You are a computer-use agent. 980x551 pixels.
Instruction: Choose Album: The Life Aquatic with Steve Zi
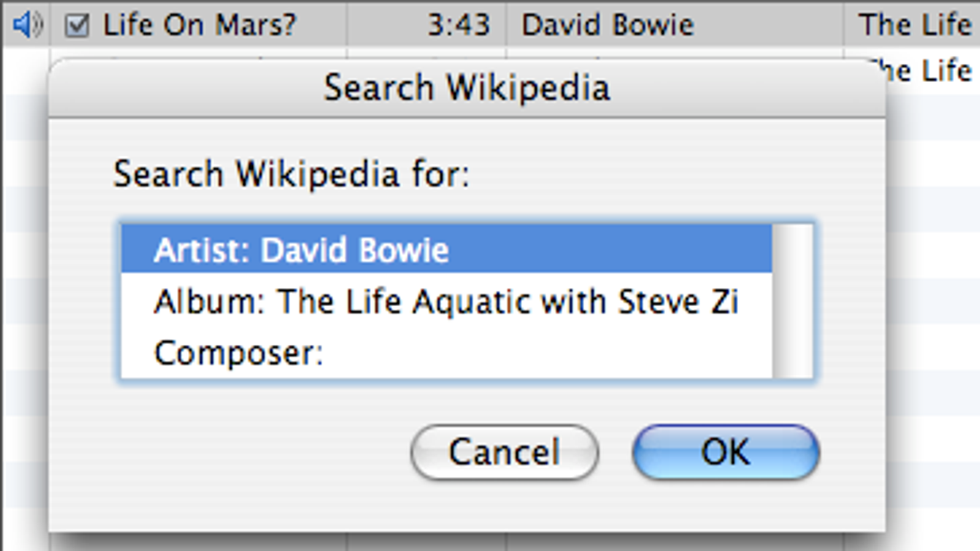(447, 301)
